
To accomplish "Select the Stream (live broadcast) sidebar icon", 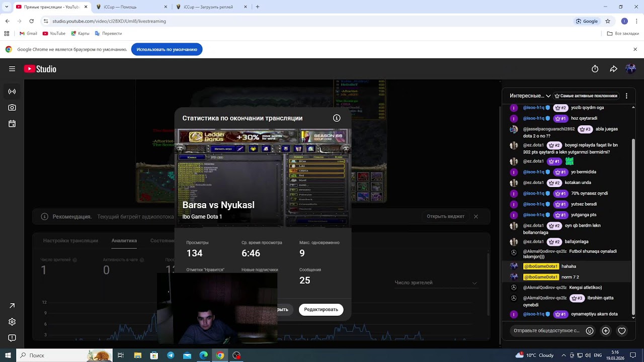I will (x=12, y=92).
